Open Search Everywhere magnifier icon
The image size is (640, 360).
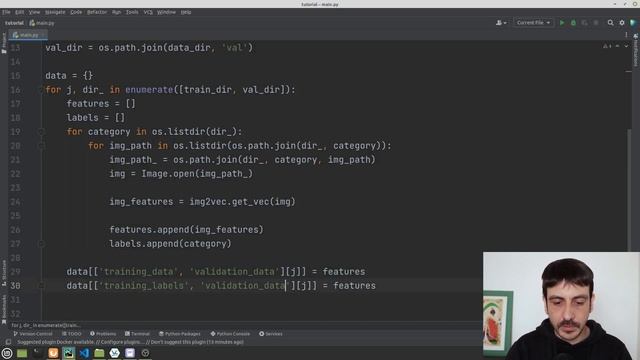(610, 23)
